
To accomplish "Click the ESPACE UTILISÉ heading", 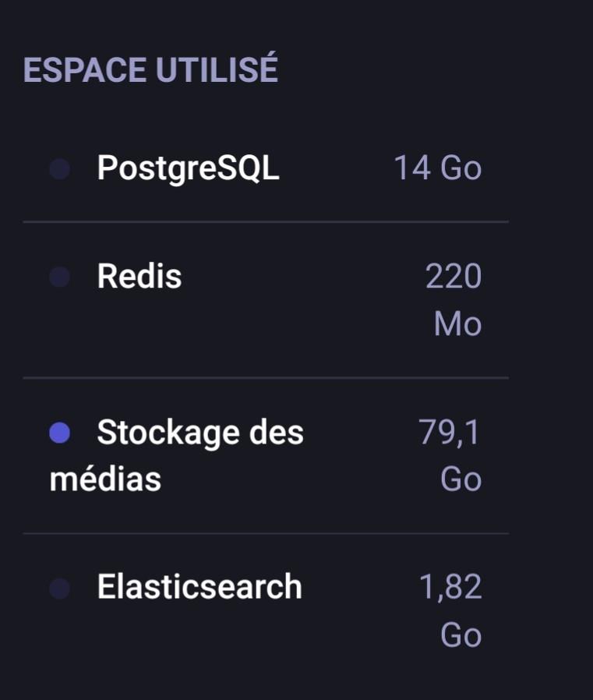I will [x=150, y=70].
